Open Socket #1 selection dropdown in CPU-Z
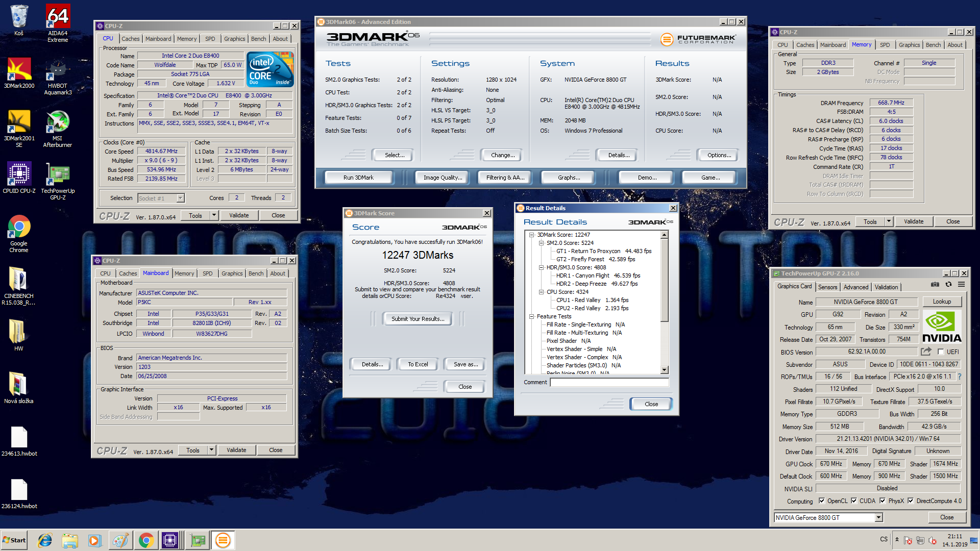This screenshot has width=980, height=551. pos(161,198)
